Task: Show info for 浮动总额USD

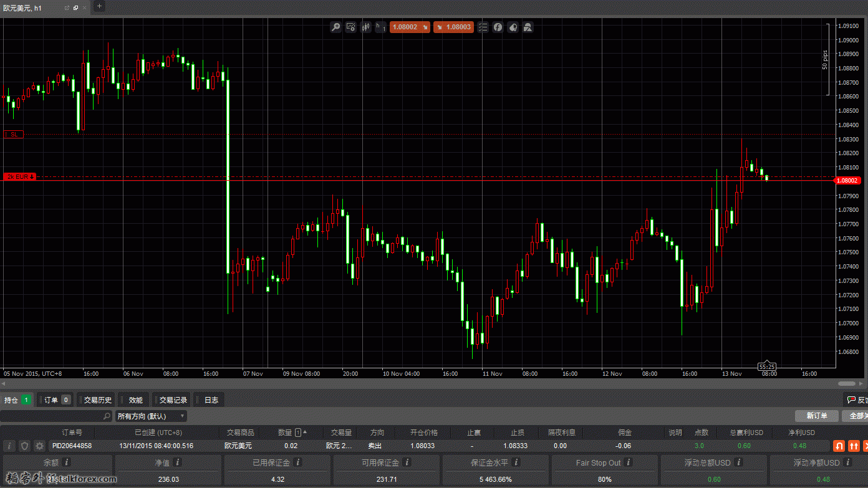Action: [x=739, y=462]
